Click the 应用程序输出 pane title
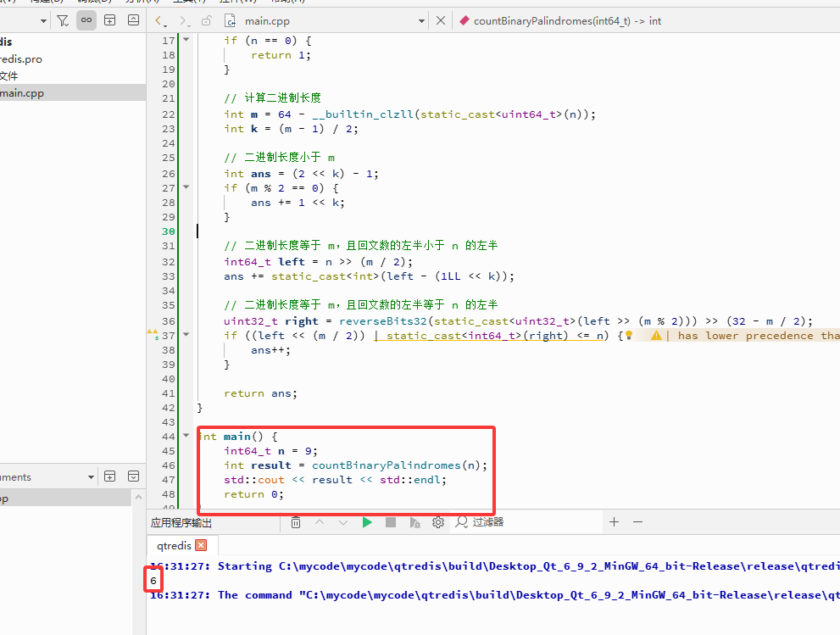Screen dimensions: 840x635 click(x=181, y=522)
